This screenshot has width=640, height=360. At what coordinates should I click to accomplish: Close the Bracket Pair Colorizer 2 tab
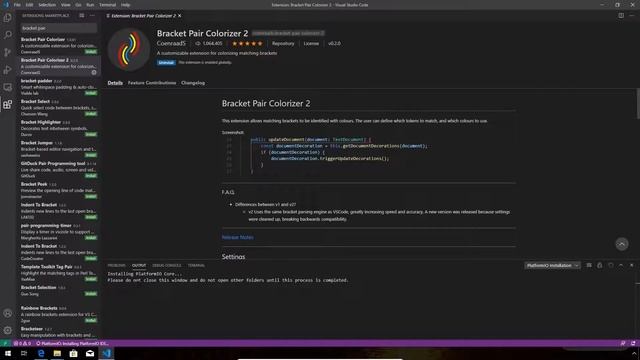pyautogui.click(x=180, y=16)
